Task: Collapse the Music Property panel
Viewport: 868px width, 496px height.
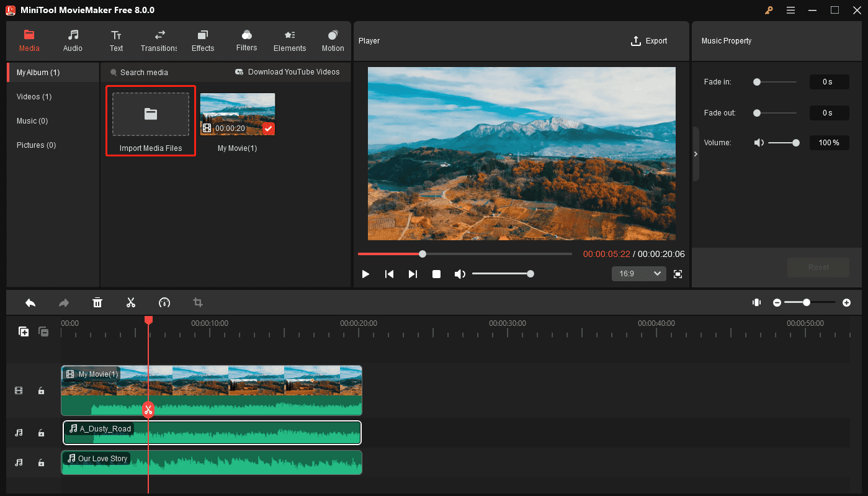Action: (x=696, y=154)
